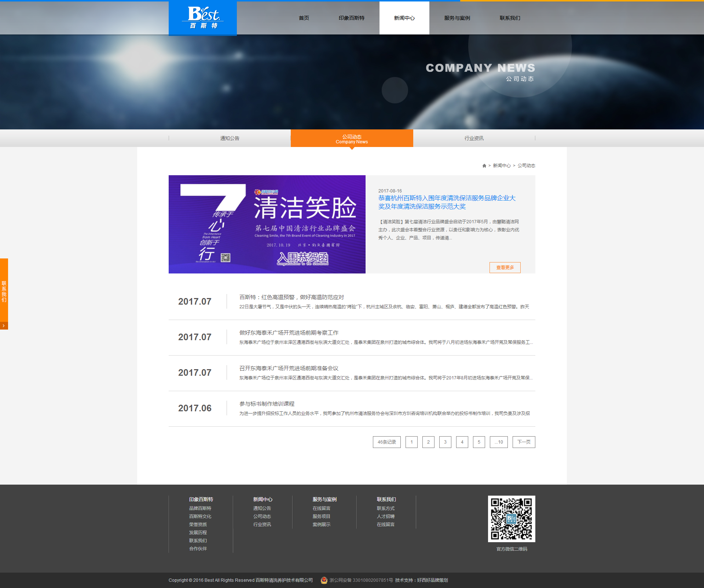This screenshot has height=588, width=704.
Task: Go to pagination page 3
Action: [445, 442]
